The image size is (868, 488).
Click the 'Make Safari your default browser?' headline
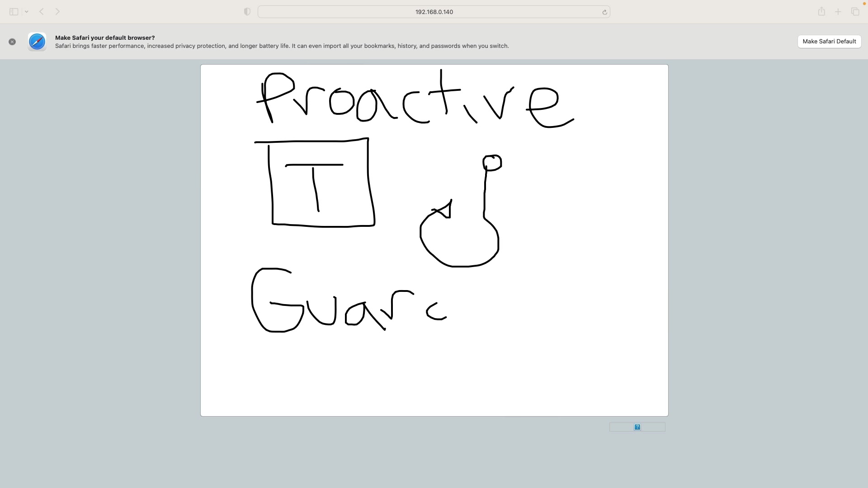(105, 38)
